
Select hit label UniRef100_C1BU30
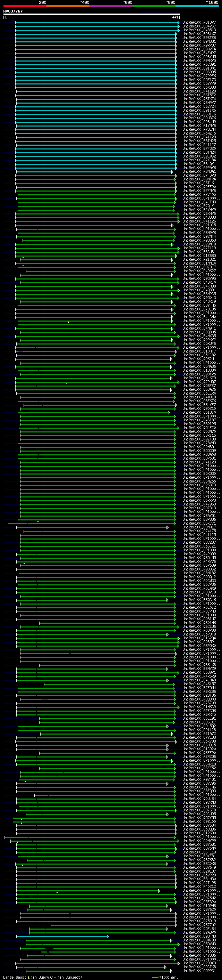[x=199, y=370]
